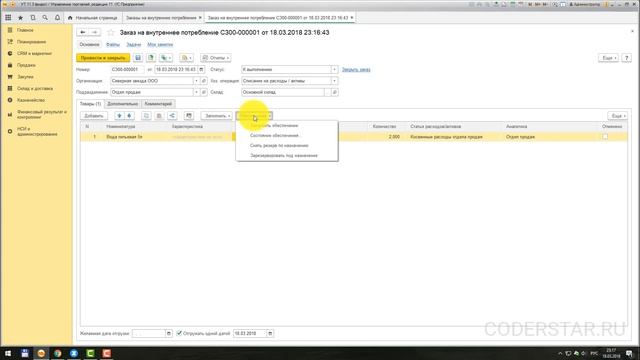Open the Подразделение record with the open icon

tap(204, 92)
